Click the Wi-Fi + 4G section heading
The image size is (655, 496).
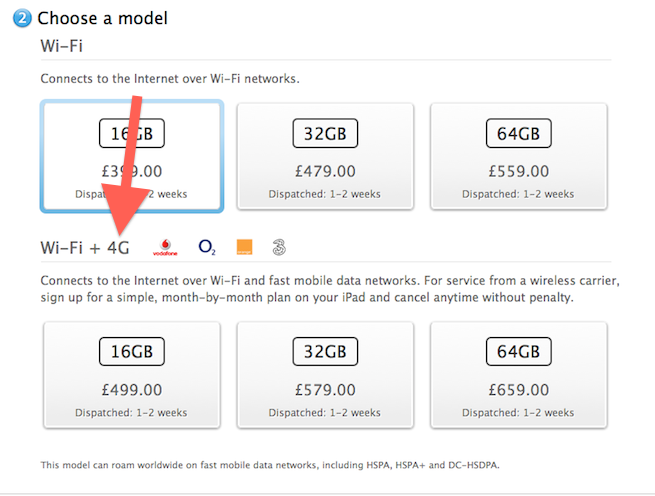coord(85,248)
